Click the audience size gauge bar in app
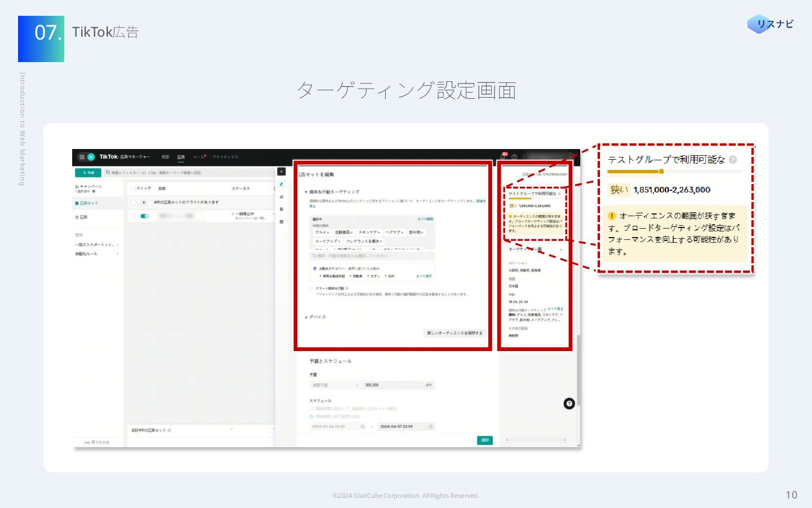 pos(536,199)
